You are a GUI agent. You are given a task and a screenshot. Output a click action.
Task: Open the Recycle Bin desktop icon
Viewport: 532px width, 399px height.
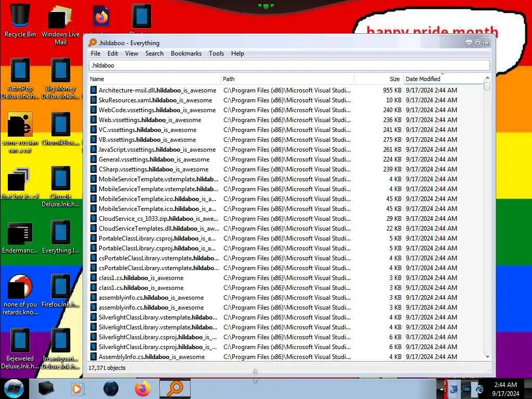(x=20, y=20)
